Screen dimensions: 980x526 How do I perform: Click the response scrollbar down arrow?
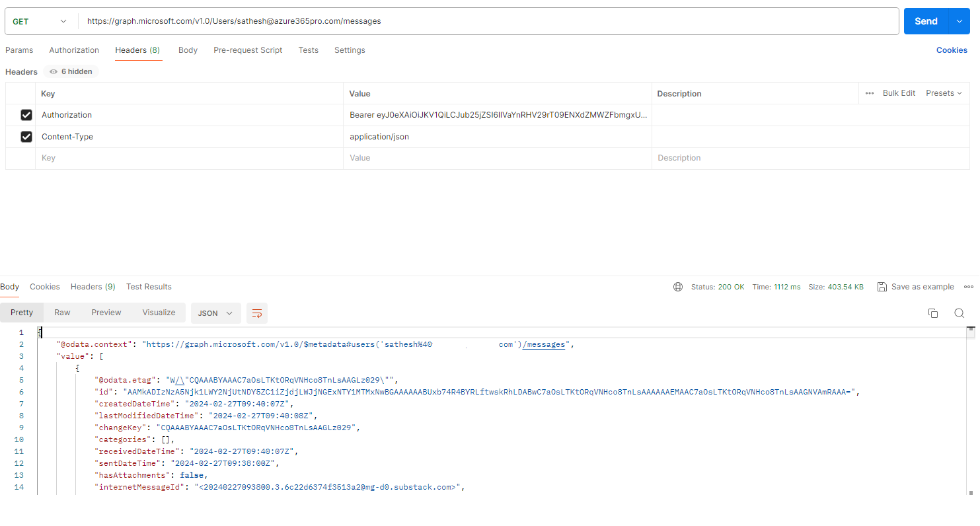(x=971, y=492)
